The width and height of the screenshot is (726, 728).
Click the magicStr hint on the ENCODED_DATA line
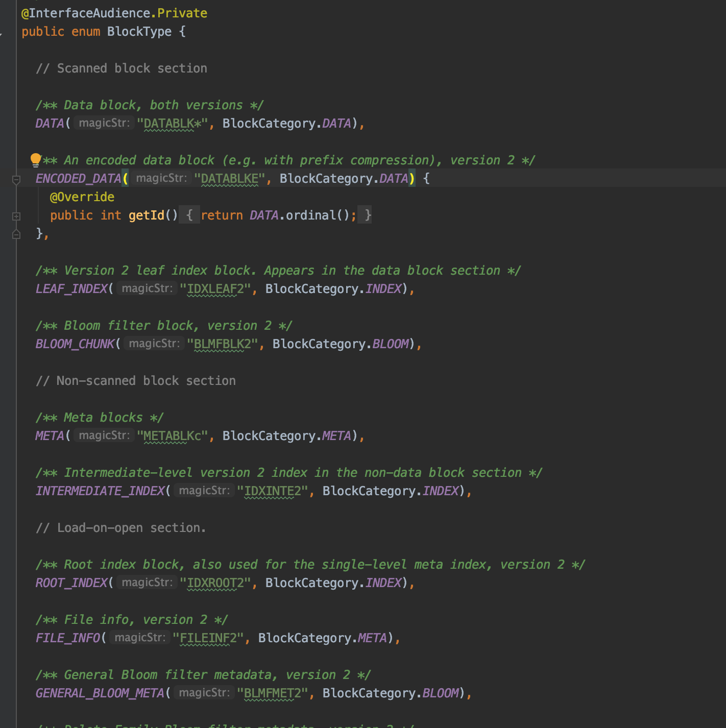161,178
